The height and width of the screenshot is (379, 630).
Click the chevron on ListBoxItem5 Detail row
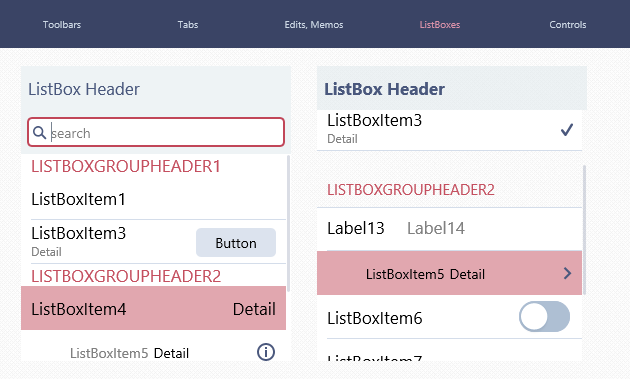(x=567, y=273)
